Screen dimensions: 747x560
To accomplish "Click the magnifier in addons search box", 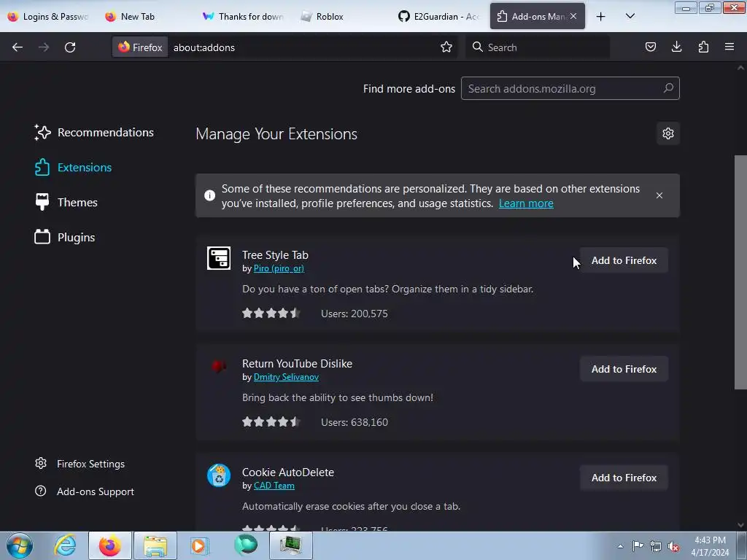I will 668,88.
